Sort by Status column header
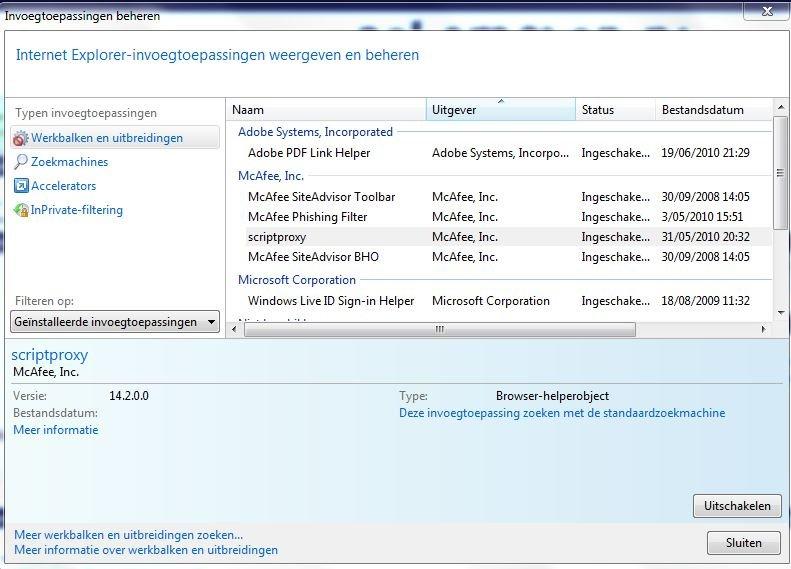The image size is (791, 569). click(615, 110)
